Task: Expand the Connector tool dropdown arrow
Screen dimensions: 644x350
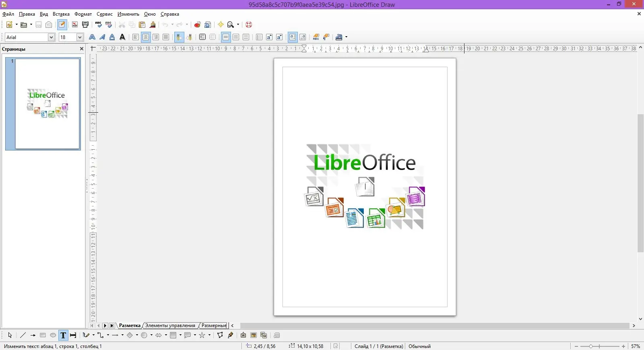Action: coord(108,335)
